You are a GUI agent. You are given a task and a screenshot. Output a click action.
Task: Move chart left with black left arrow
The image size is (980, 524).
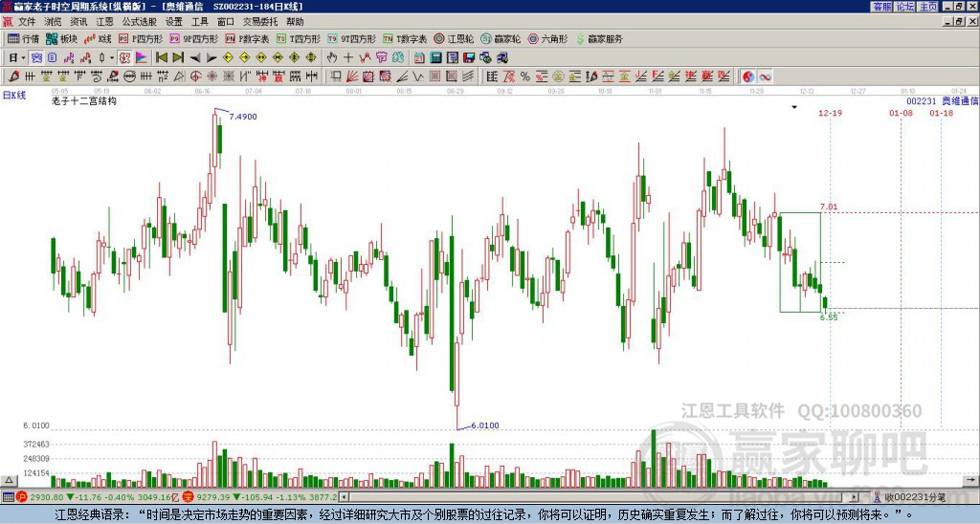tap(195, 58)
